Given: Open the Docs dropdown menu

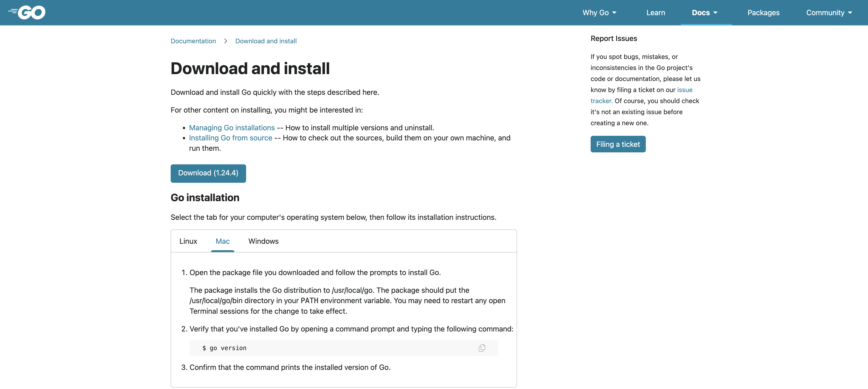Looking at the screenshot, I should tap(704, 12).
